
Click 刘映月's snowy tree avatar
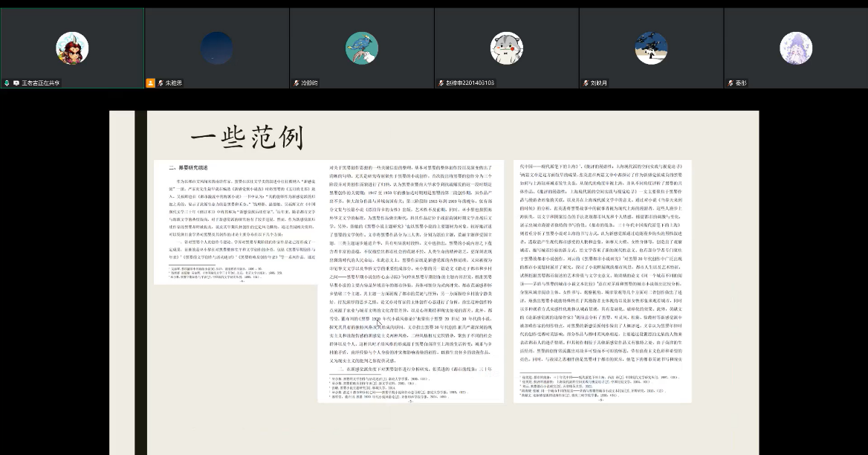click(x=651, y=48)
